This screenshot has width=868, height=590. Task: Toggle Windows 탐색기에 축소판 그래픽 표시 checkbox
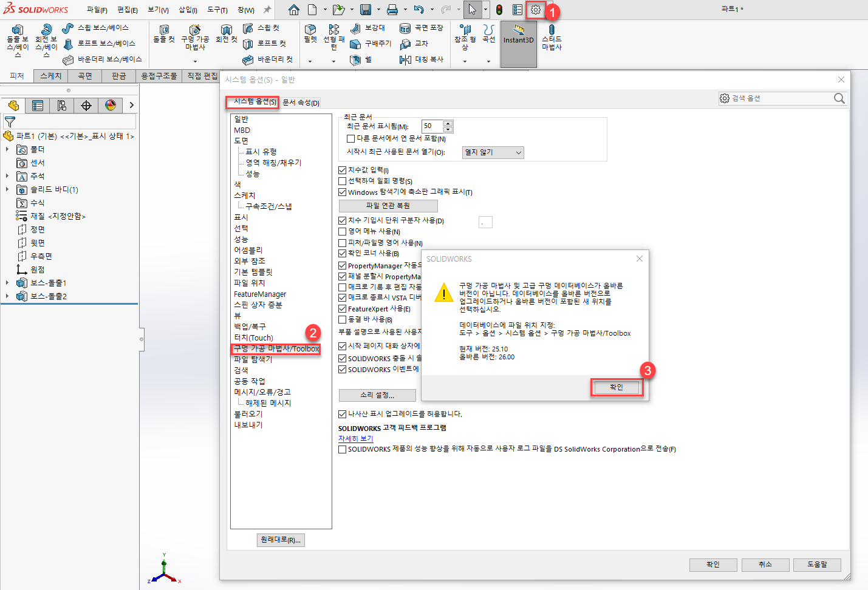tap(343, 192)
